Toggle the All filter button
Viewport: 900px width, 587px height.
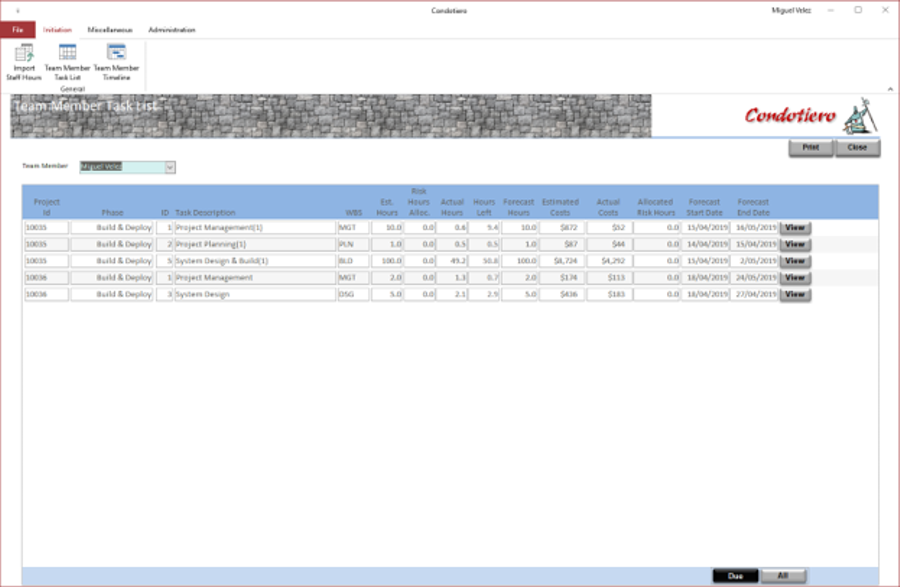(x=783, y=576)
